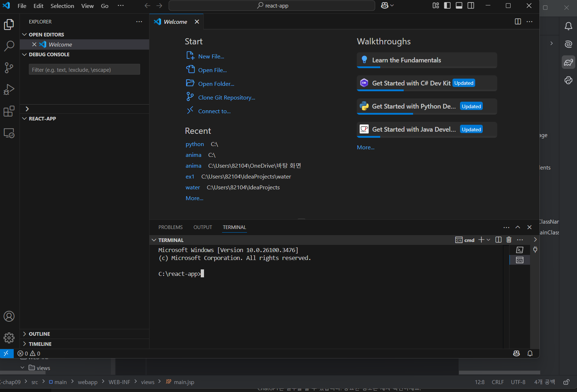Expand the OUTLINE section

39,334
